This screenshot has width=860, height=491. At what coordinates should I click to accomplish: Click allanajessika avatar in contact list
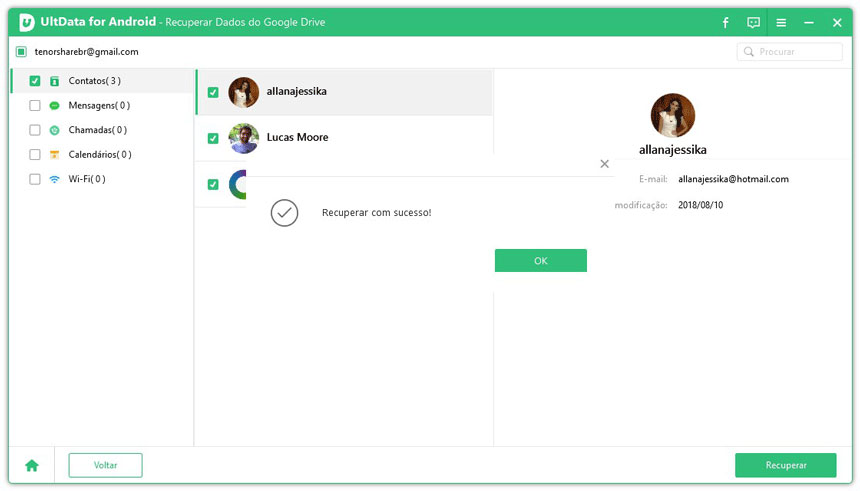(244, 92)
